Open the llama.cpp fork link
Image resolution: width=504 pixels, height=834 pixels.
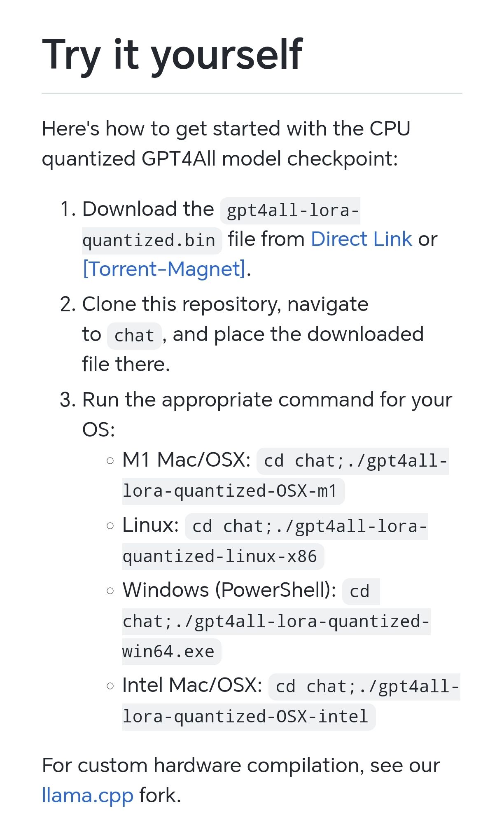(x=88, y=795)
